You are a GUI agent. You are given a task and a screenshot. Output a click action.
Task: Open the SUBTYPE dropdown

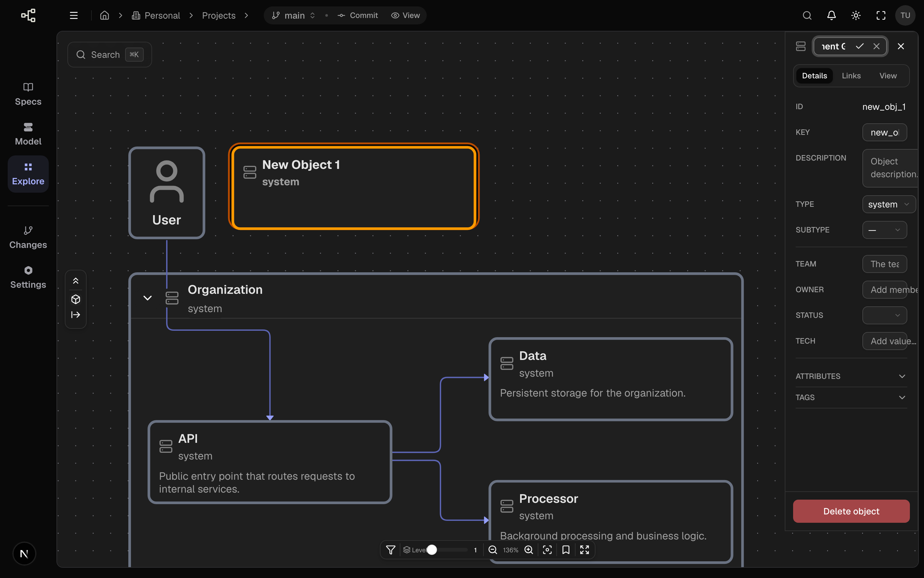click(x=884, y=230)
